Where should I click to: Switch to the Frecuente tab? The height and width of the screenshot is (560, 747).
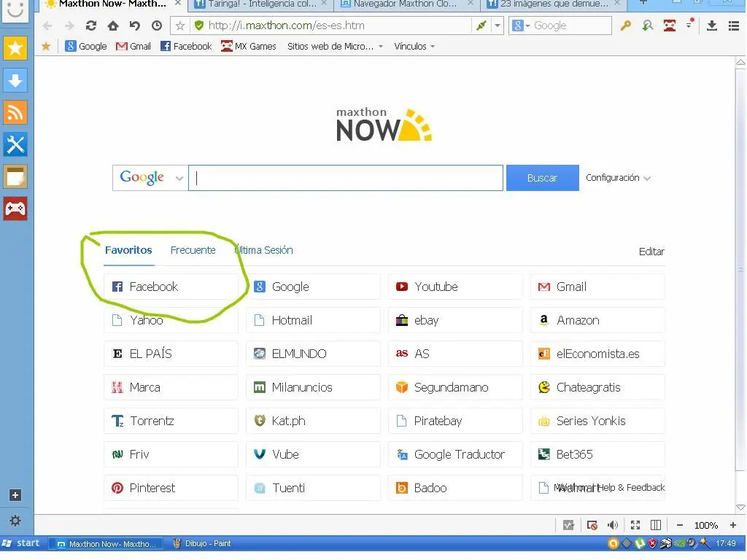point(193,250)
